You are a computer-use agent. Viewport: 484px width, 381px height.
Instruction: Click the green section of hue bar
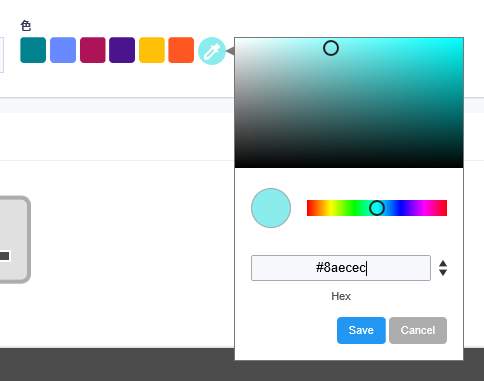350,208
